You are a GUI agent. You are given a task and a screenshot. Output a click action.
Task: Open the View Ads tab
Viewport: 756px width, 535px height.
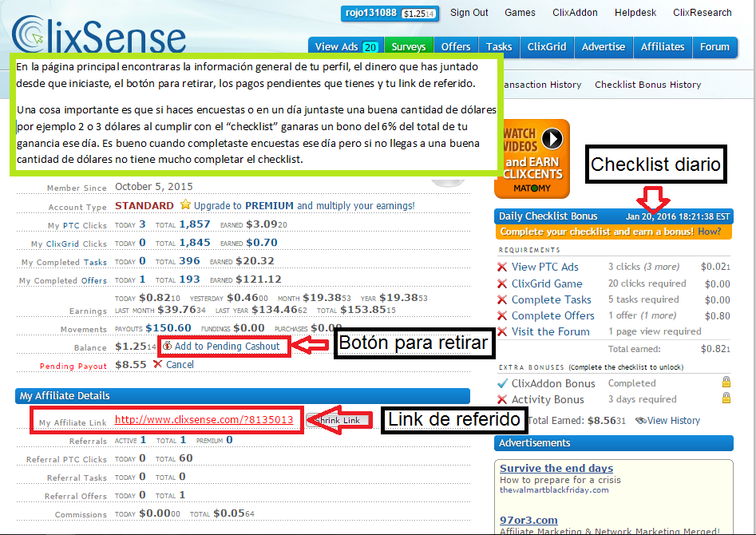[x=346, y=47]
